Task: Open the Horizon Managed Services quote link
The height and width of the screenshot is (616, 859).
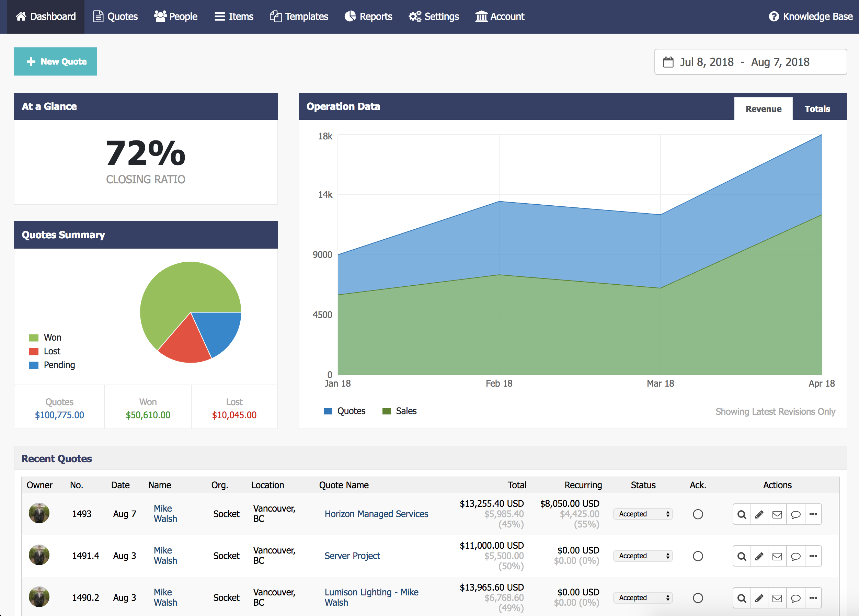Action: pos(376,514)
